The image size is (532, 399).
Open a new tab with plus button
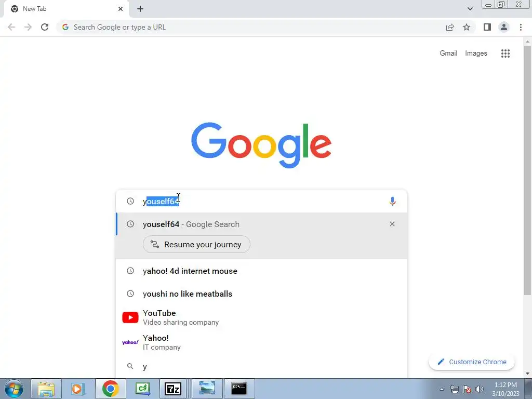(140, 9)
